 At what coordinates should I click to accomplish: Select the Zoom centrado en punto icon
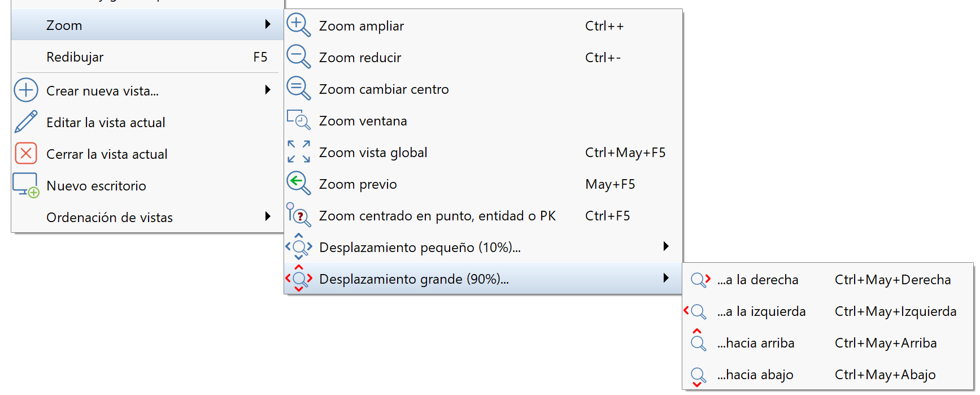tap(298, 215)
